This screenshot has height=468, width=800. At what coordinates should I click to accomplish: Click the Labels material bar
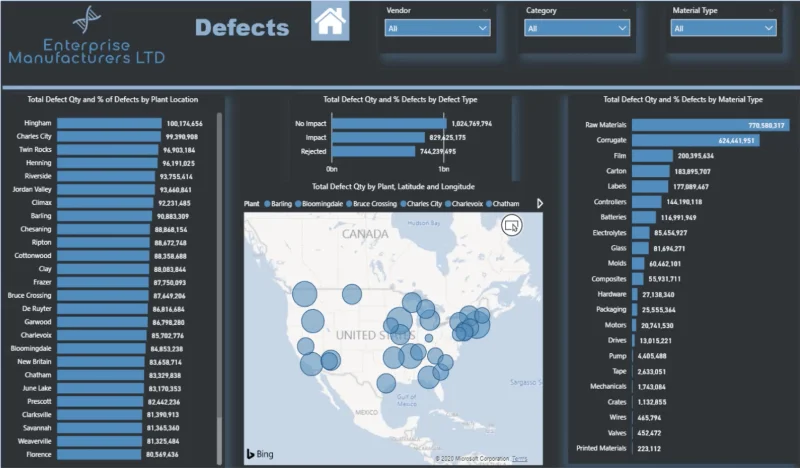(x=650, y=186)
